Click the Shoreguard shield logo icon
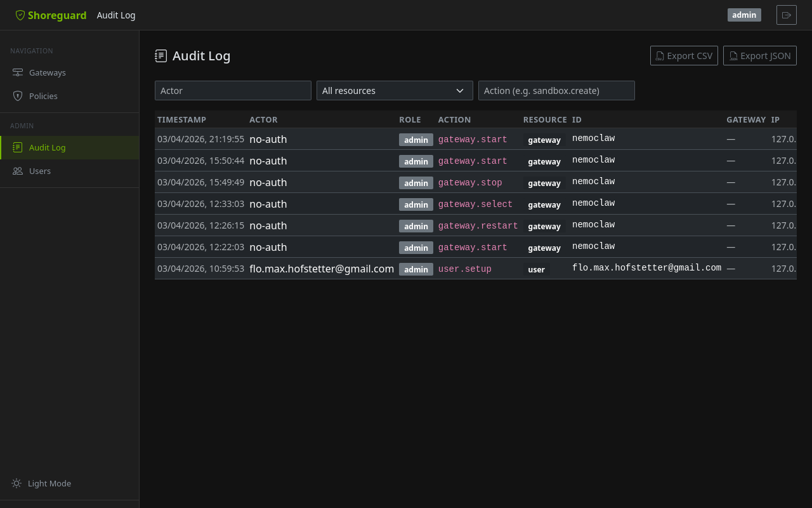The image size is (812, 508). tap(20, 15)
